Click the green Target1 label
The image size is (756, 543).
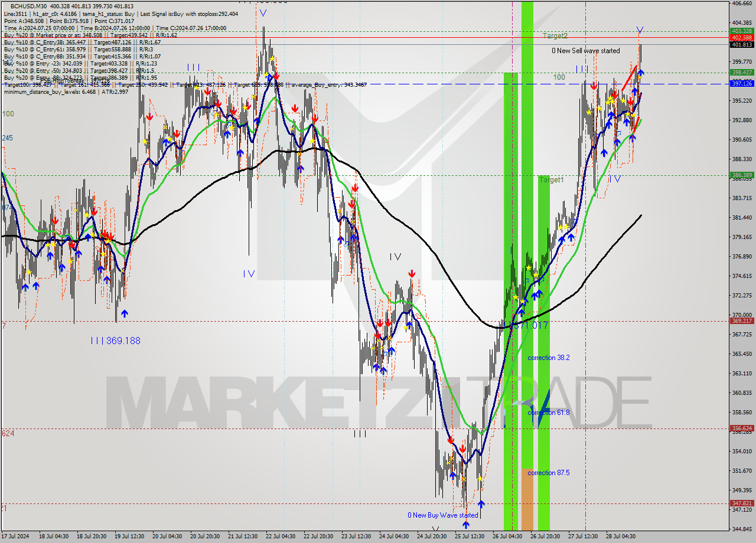click(x=552, y=179)
